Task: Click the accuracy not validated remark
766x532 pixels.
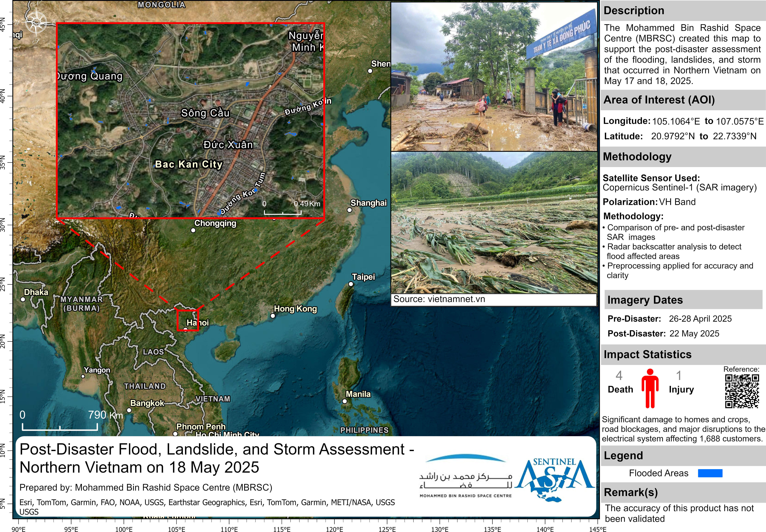Action: (679, 513)
